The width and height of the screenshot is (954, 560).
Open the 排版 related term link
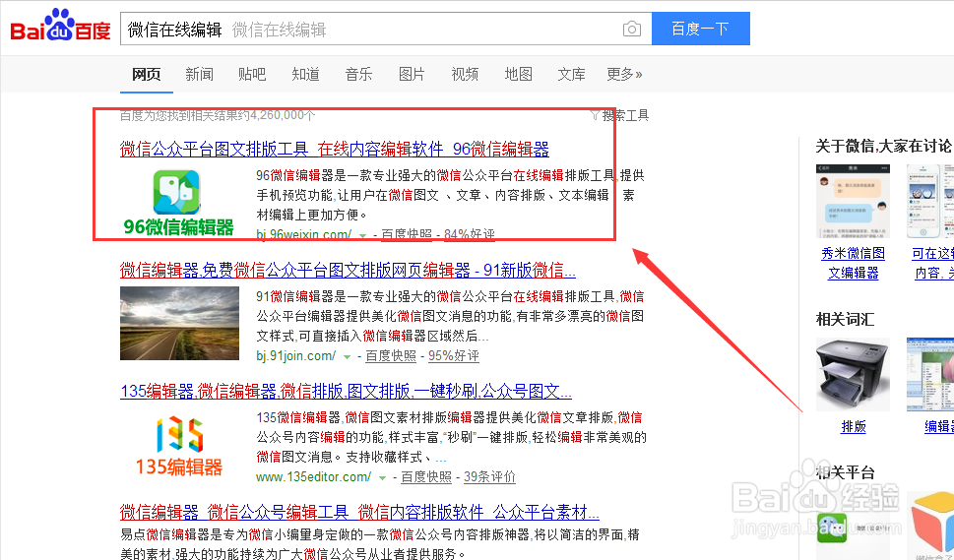(853, 426)
